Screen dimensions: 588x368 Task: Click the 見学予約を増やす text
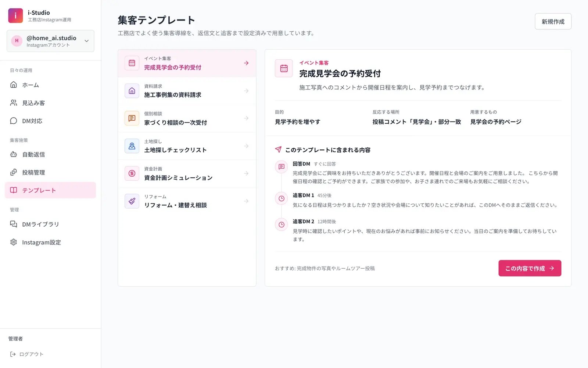[298, 122]
